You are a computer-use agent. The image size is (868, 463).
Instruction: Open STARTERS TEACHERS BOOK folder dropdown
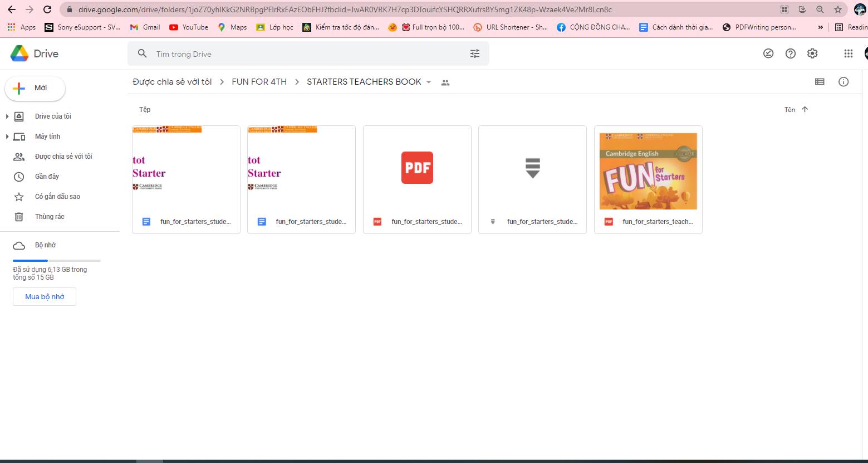pos(429,82)
